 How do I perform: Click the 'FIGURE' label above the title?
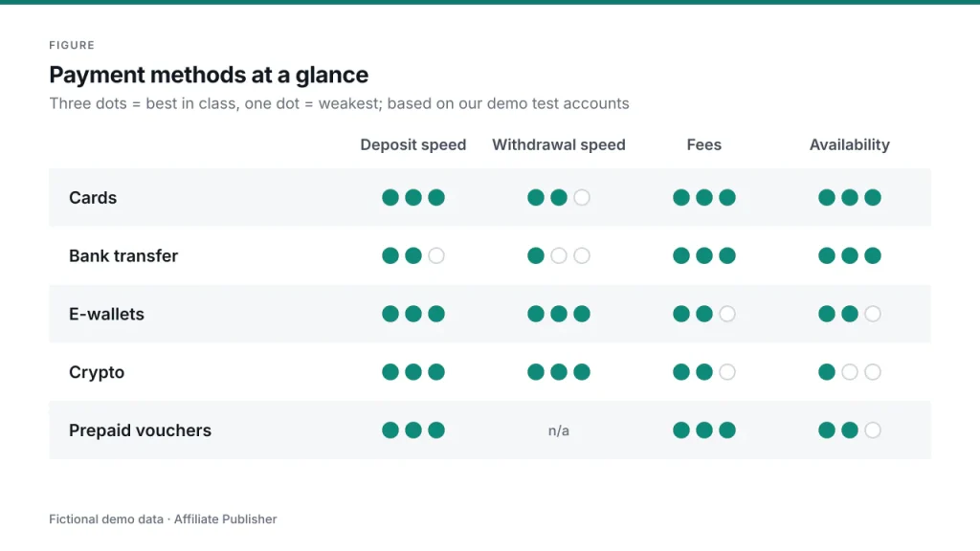click(72, 45)
